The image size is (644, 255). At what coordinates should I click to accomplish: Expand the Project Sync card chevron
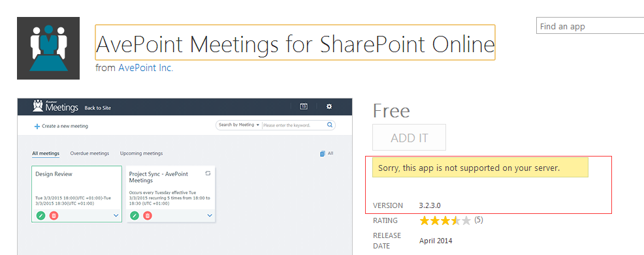[210, 215]
